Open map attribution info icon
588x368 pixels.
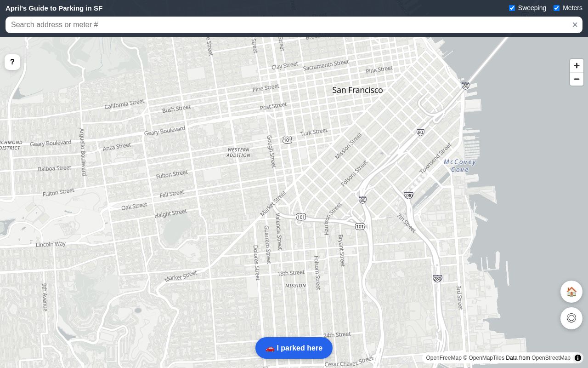point(578,358)
